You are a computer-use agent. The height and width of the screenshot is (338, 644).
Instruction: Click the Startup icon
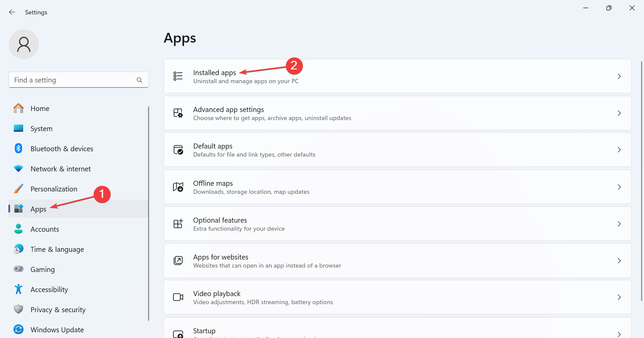[178, 334]
